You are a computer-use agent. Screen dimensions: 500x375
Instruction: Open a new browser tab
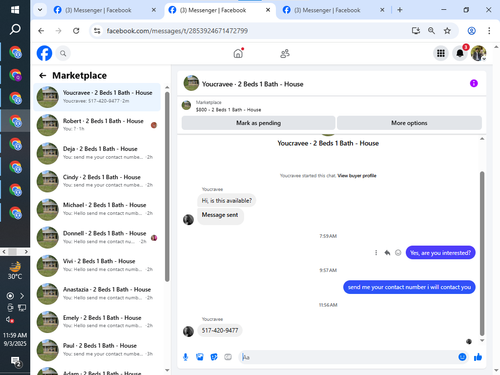pyautogui.click(x=400, y=10)
